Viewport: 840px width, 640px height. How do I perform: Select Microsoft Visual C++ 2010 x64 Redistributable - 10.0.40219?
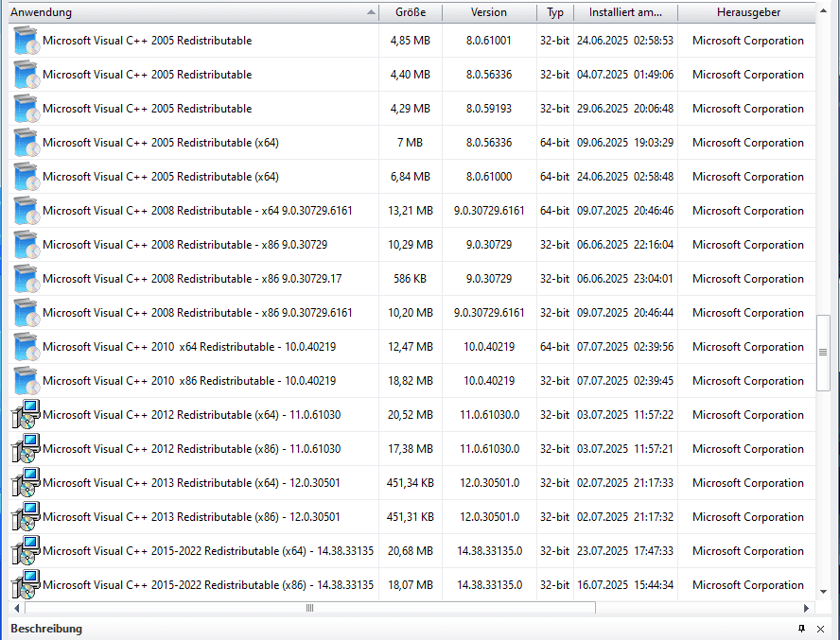(x=189, y=347)
